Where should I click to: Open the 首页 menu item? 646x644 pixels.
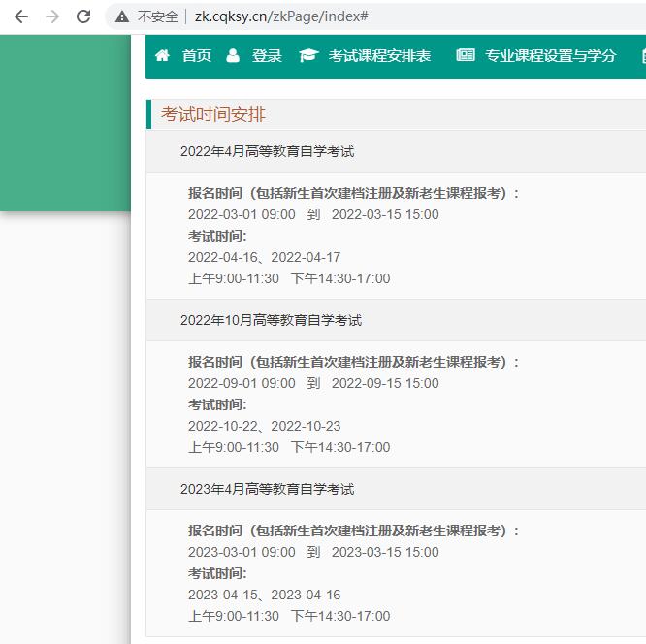coord(197,55)
